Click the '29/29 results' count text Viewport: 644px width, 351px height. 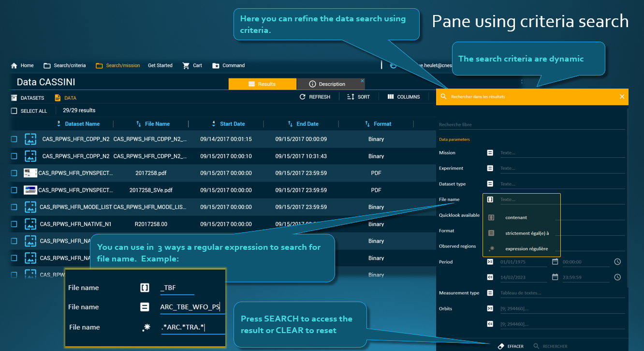[x=79, y=110]
